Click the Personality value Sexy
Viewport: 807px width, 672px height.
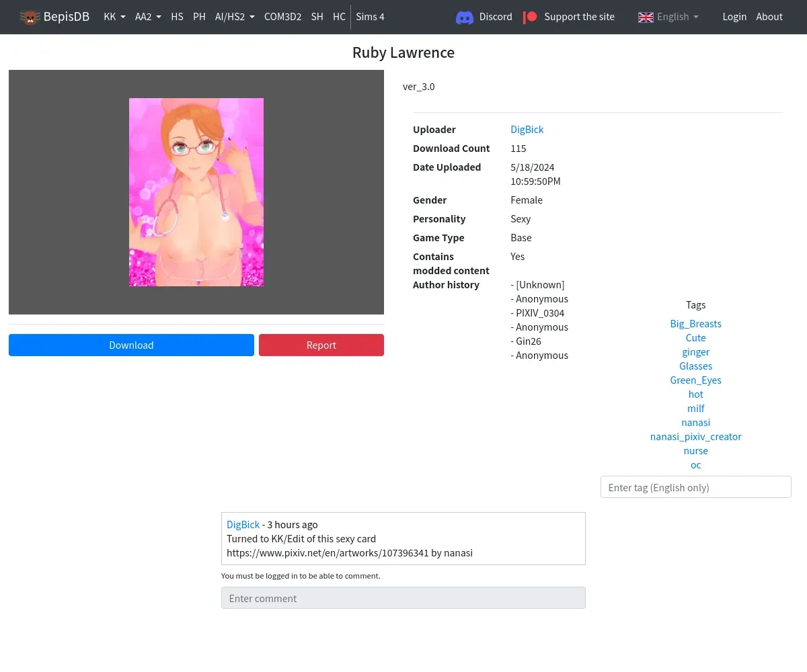tap(521, 218)
